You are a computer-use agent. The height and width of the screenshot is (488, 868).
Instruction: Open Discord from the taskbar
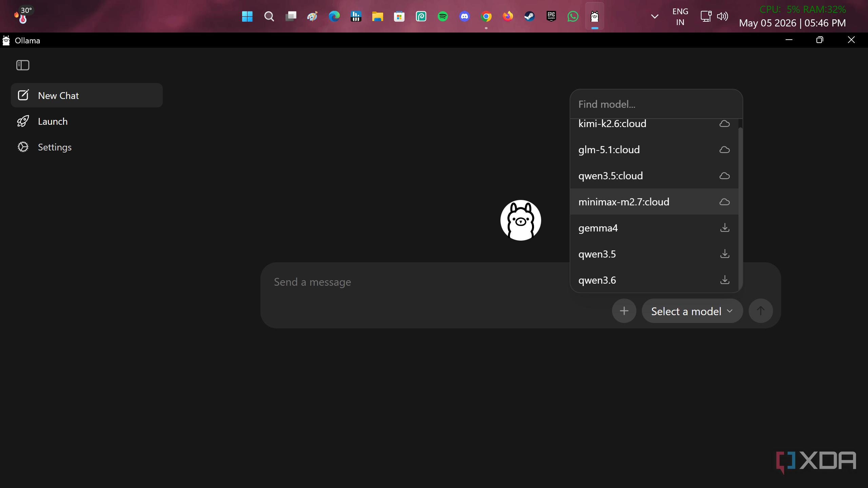pos(464,16)
